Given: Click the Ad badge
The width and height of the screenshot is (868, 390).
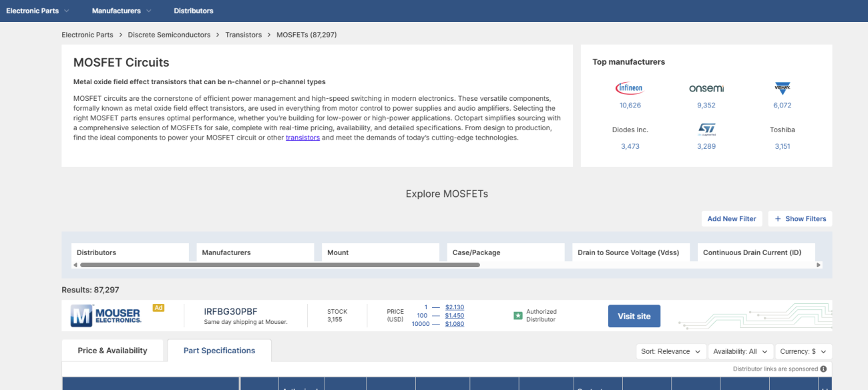Looking at the screenshot, I should (x=158, y=308).
